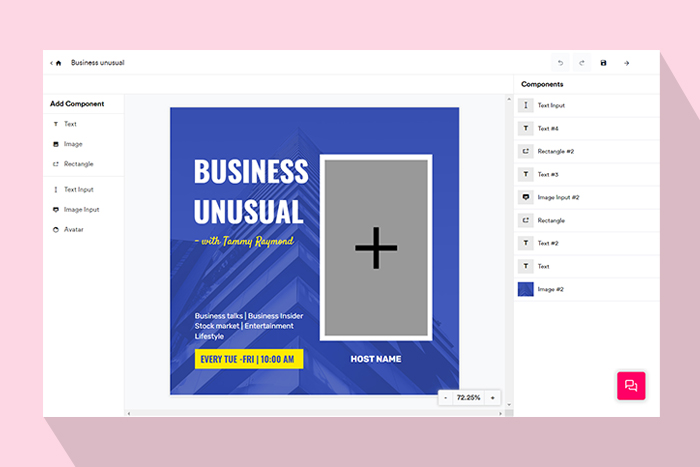This screenshot has width=700, height=467.
Task: Click the home icon in header
Action: coord(58,63)
